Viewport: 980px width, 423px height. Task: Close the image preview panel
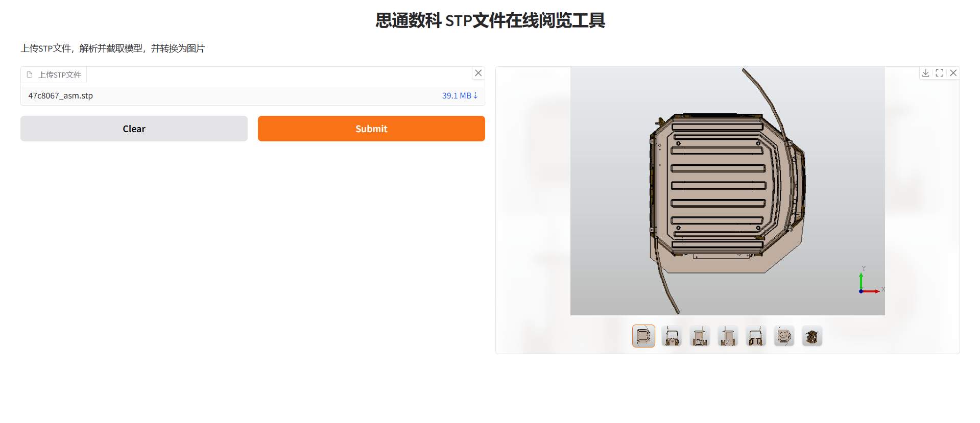click(x=953, y=73)
